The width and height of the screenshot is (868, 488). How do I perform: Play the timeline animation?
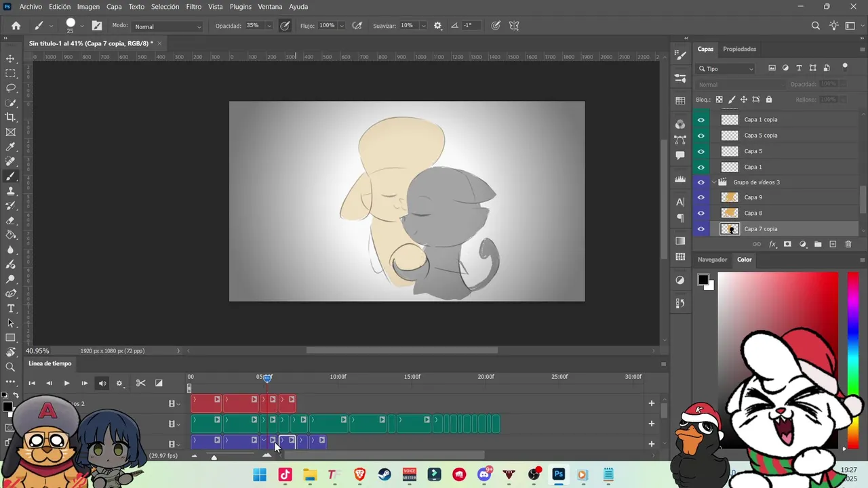66,383
